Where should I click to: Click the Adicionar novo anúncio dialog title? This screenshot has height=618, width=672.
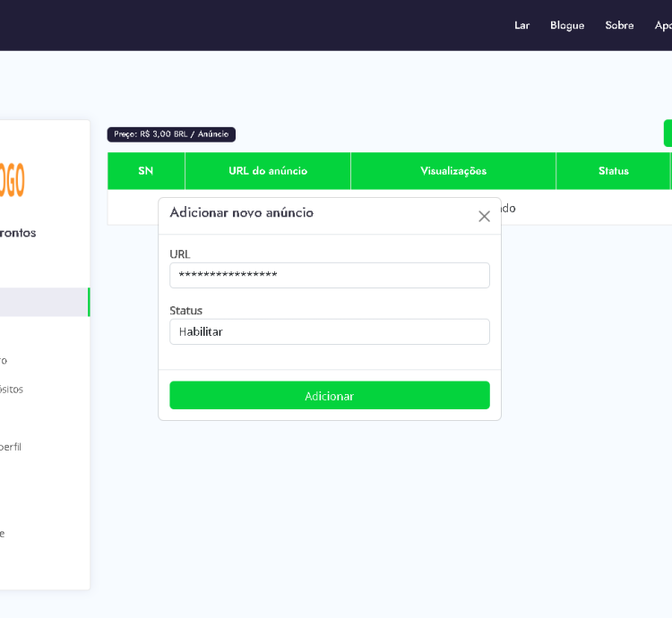[241, 213]
